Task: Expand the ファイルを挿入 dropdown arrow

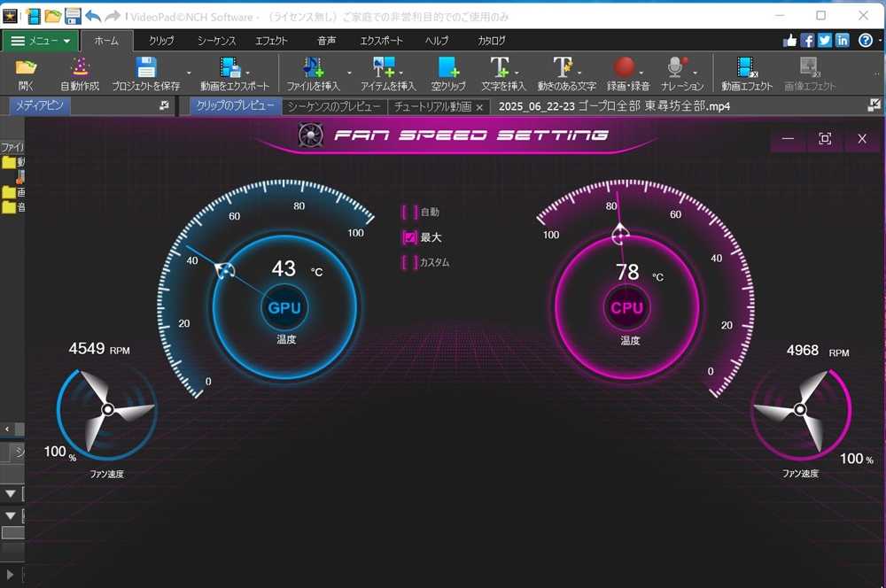Action: (349, 73)
